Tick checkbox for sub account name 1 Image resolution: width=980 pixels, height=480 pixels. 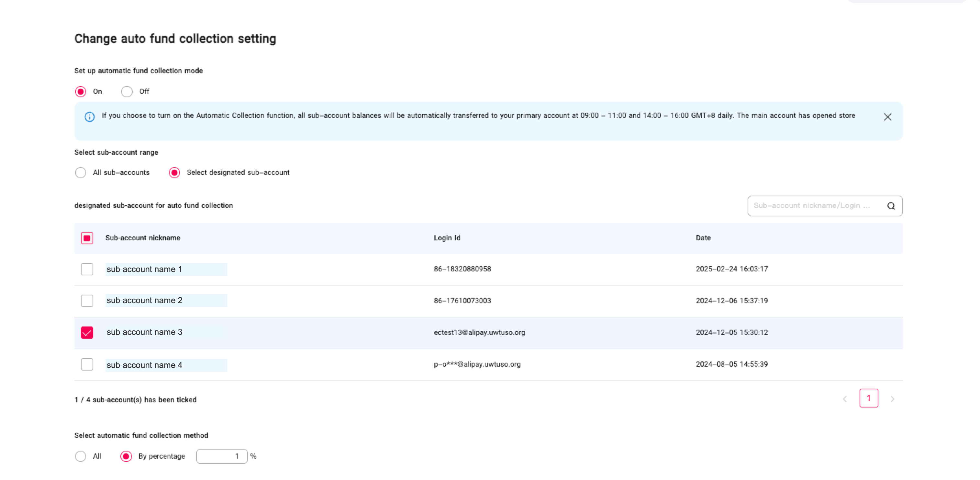click(x=87, y=269)
